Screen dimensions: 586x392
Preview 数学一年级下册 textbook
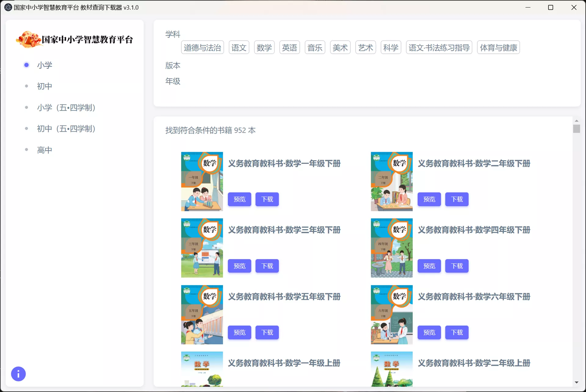point(239,199)
